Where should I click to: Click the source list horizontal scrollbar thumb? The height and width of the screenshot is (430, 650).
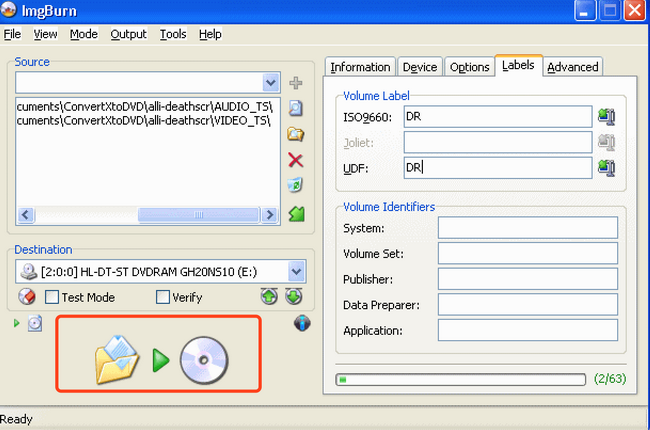click(x=199, y=215)
